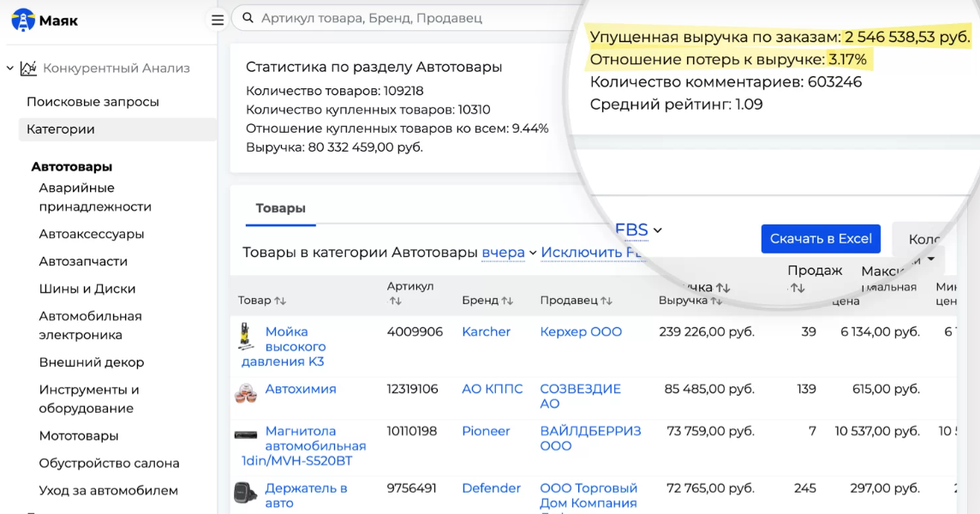Select Категории in sidebar menu
980x514 pixels.
pos(61,129)
